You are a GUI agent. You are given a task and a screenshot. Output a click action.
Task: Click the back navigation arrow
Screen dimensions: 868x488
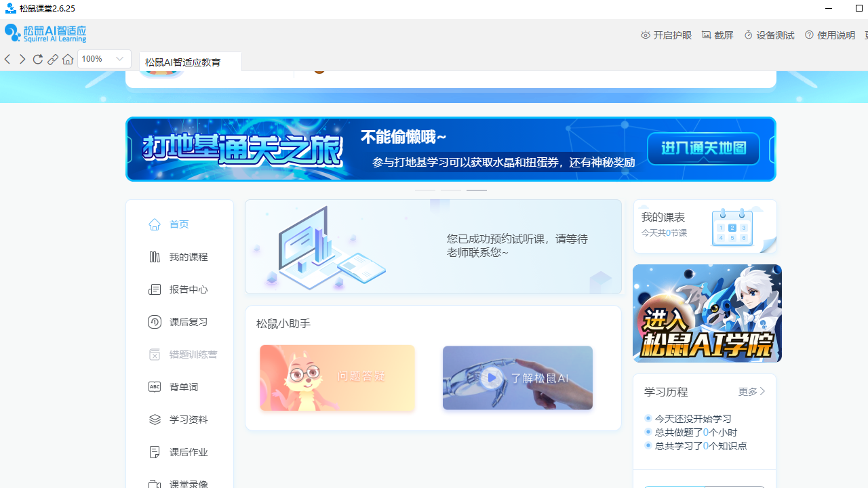[7, 59]
